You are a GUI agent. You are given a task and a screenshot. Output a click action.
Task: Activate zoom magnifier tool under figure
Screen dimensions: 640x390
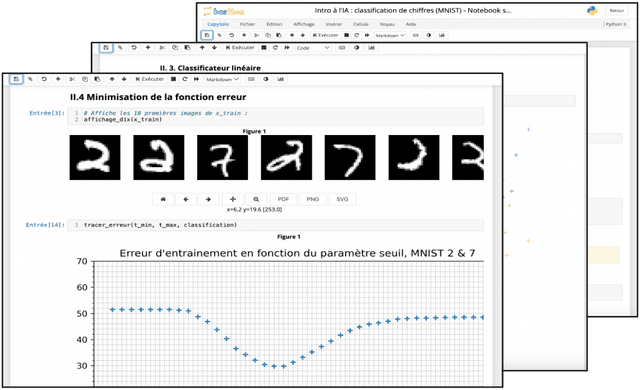[x=256, y=199]
